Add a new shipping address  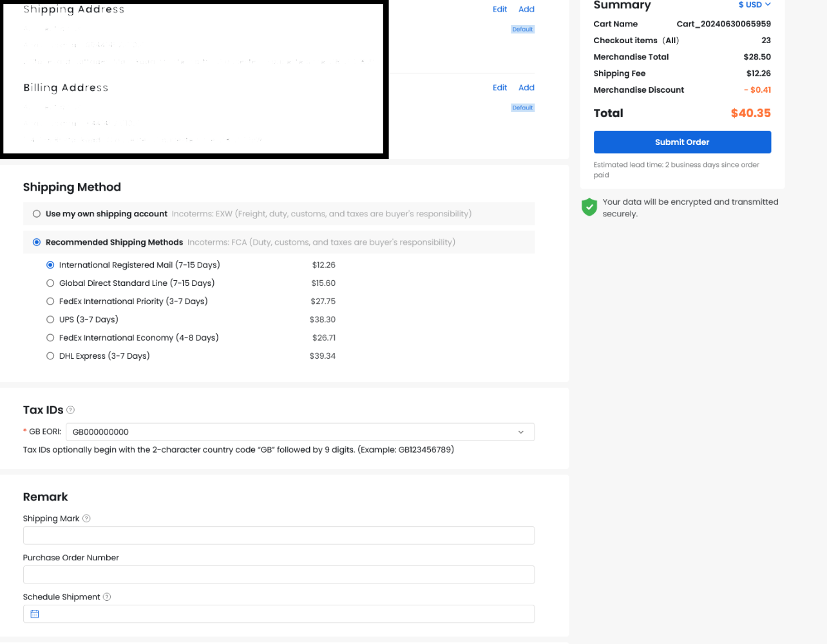(x=526, y=10)
